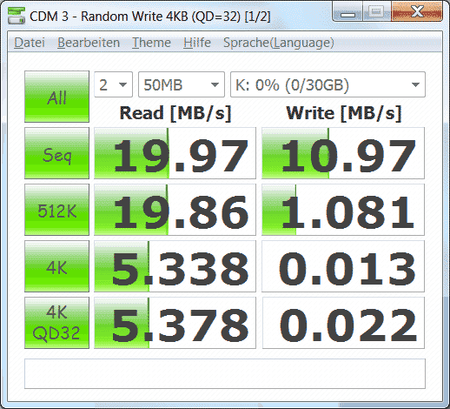Start all benchmarks with the All button
Image resolution: width=450 pixels, height=409 pixels.
coord(57,97)
